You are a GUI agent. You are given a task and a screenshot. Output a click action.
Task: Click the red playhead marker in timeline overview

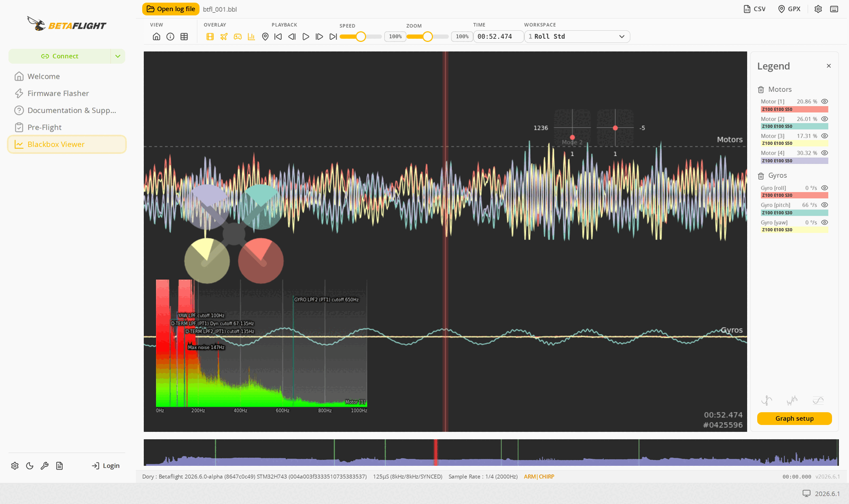point(436,453)
